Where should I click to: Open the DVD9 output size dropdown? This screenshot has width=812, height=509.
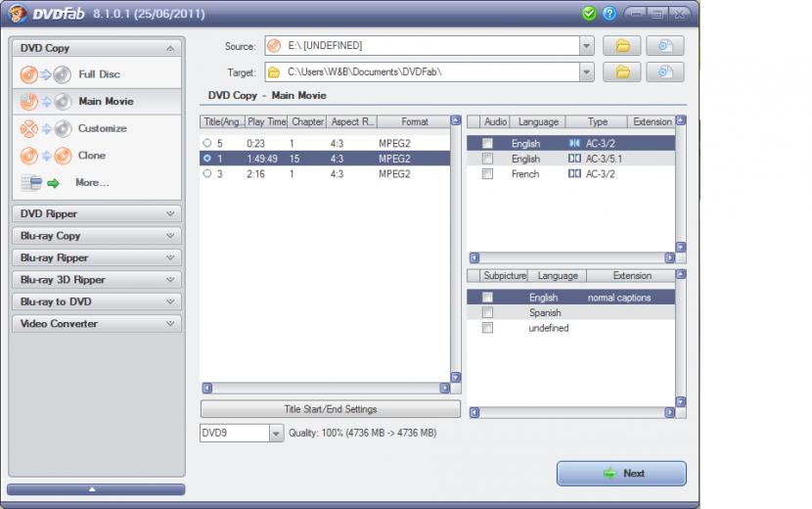276,434
